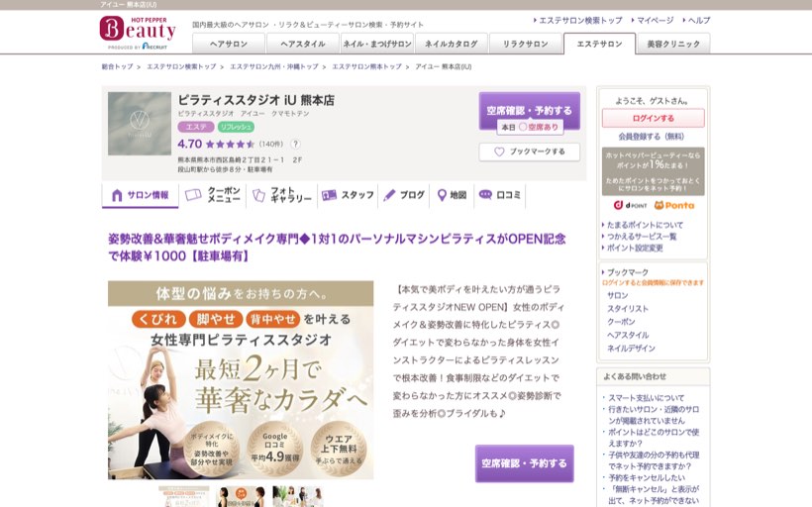The height and width of the screenshot is (507, 812).
Task: Click 予約をキャンセルしたい FAQ link
Action: pos(647,478)
